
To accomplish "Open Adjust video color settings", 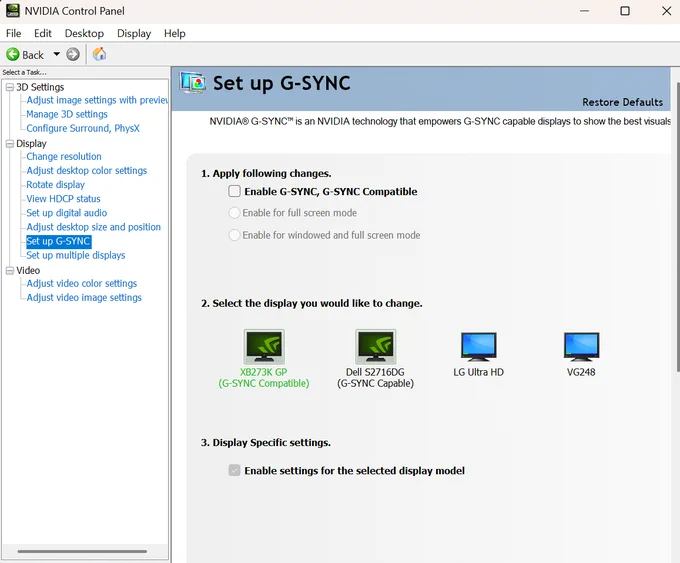I will [x=82, y=283].
